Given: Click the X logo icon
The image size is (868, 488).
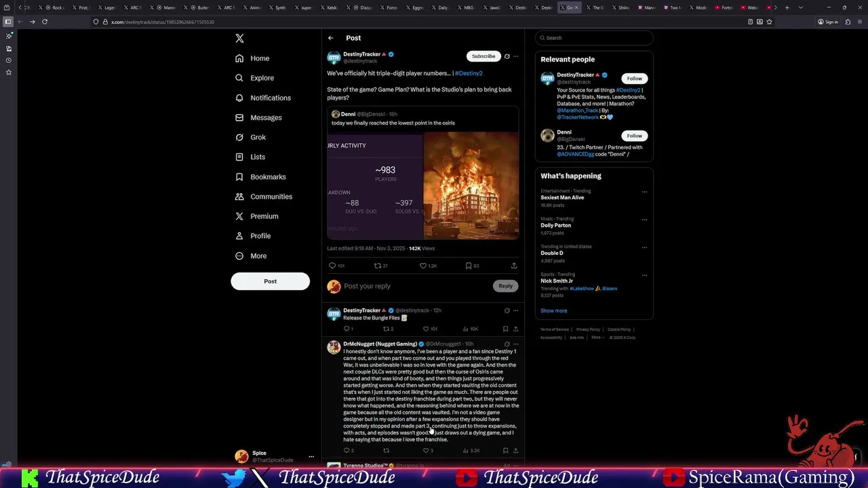Looking at the screenshot, I should tap(239, 38).
